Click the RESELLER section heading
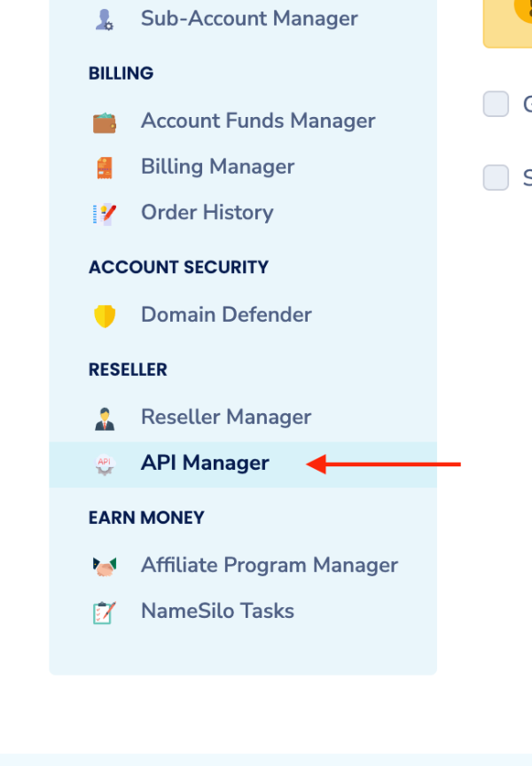This screenshot has height=766, width=532. (128, 370)
